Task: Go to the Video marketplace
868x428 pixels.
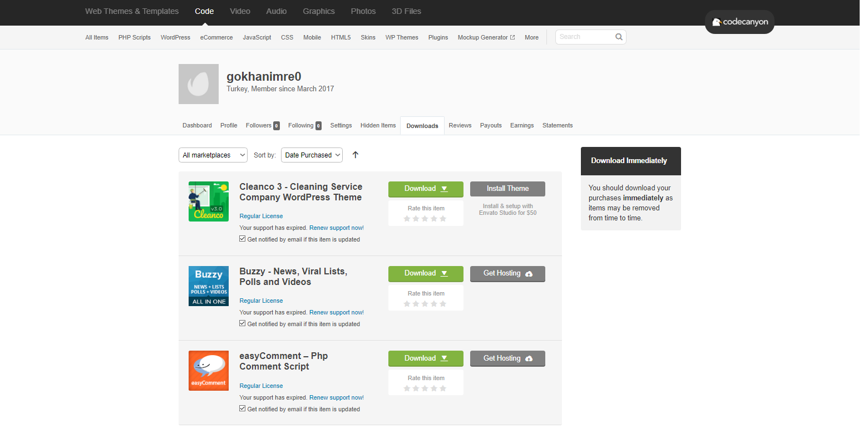Action: (240, 11)
